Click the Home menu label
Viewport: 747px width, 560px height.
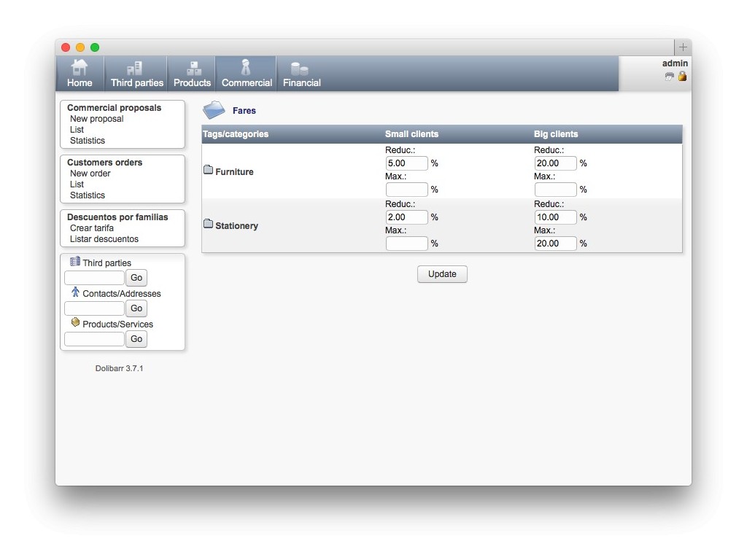tap(80, 83)
